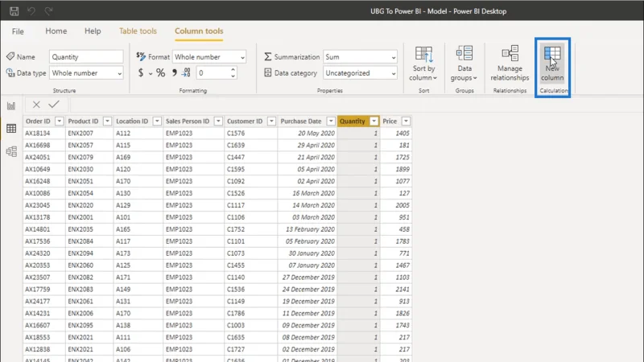
Task: Click cell AX18134 in Order ID
Action: point(44,134)
